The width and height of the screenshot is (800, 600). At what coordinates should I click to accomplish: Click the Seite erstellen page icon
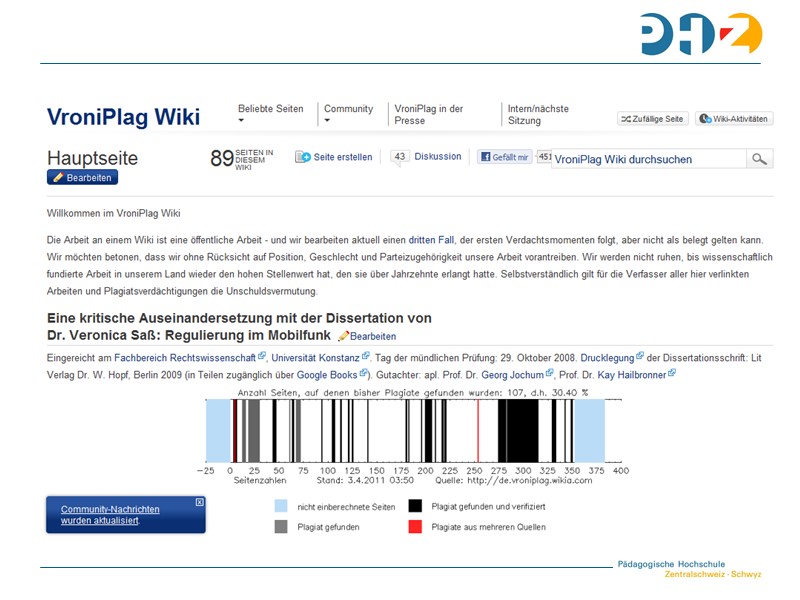[303, 157]
